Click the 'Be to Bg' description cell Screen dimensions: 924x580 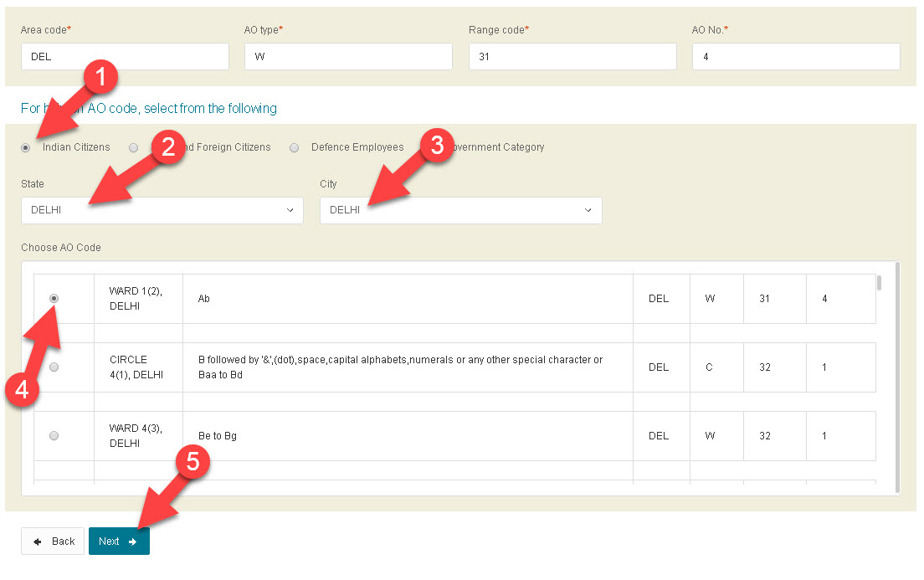click(x=408, y=436)
